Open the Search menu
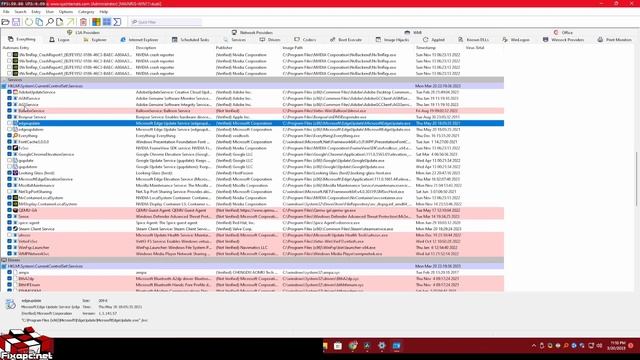640x360 pixels. point(20,12)
